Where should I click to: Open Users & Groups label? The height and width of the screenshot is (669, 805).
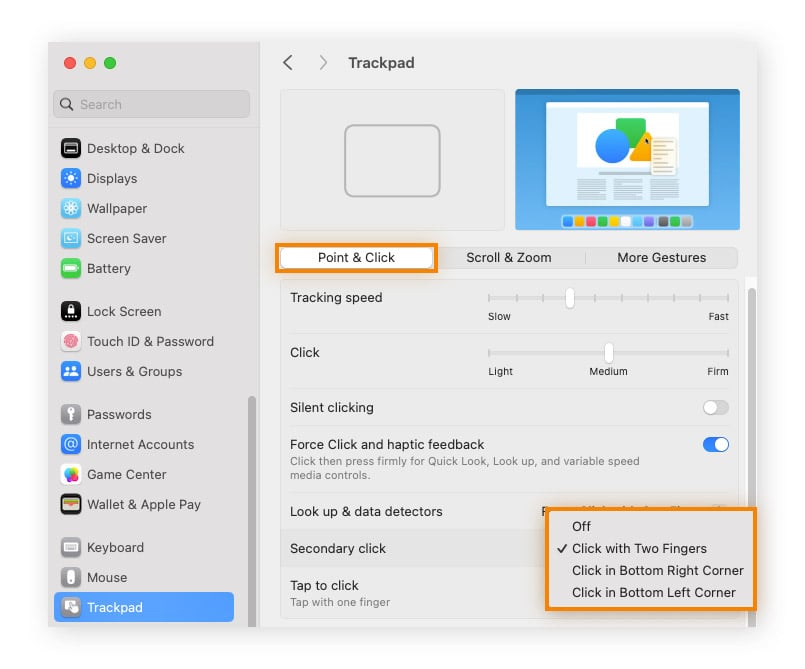point(135,371)
